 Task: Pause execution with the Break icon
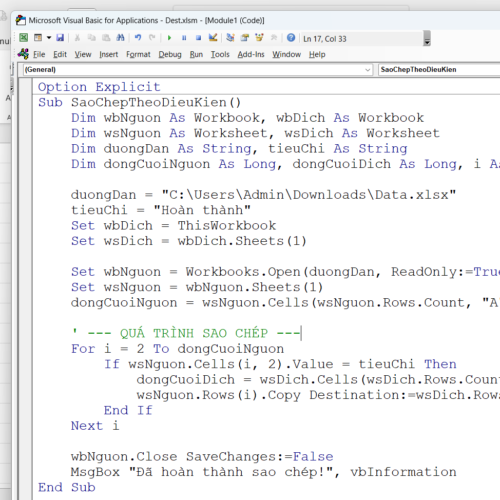(184, 38)
